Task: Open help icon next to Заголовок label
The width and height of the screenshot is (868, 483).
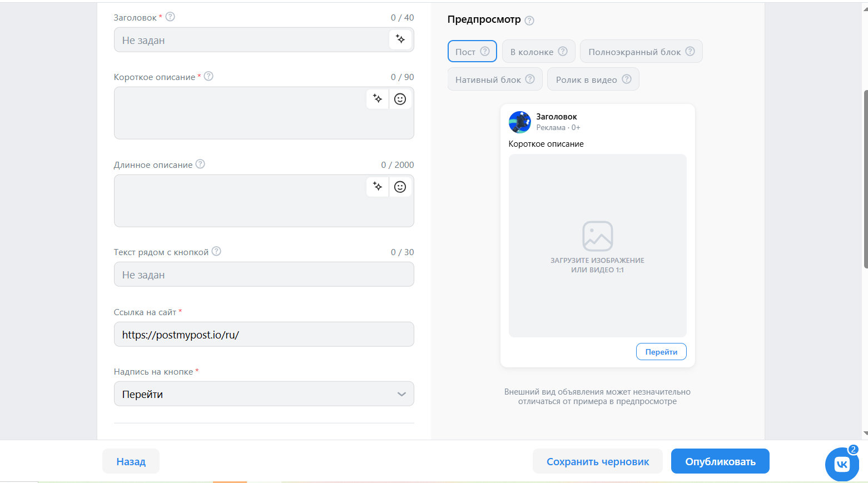Action: (170, 17)
